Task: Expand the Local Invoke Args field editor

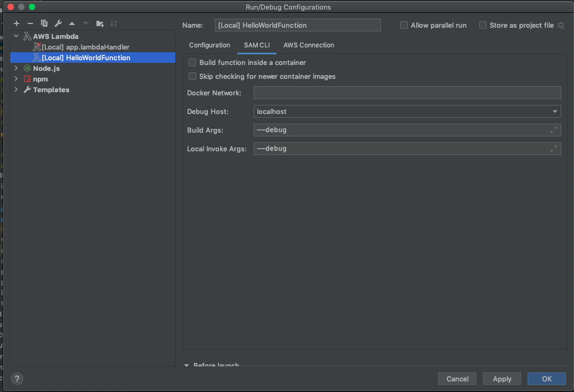Action: (554, 149)
